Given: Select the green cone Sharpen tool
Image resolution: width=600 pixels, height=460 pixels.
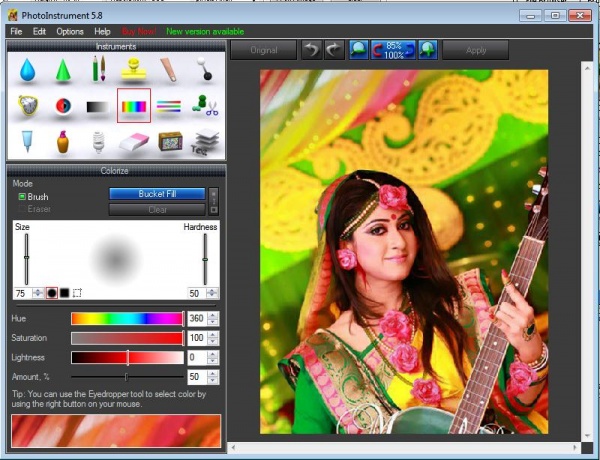Looking at the screenshot, I should coord(63,70).
